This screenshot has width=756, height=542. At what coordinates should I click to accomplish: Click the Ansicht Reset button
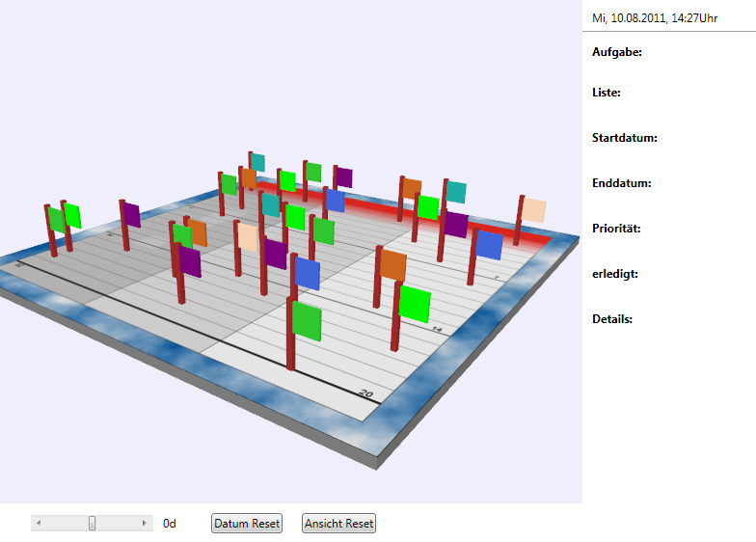click(338, 524)
